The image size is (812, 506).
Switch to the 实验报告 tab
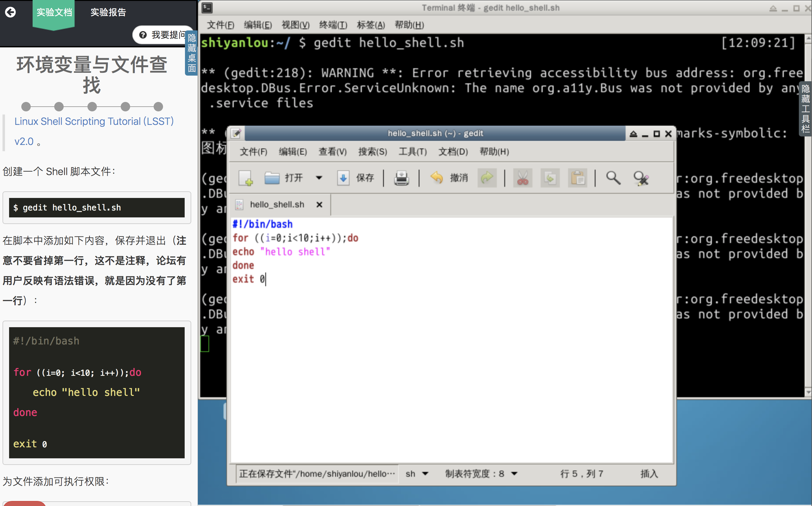tap(108, 12)
